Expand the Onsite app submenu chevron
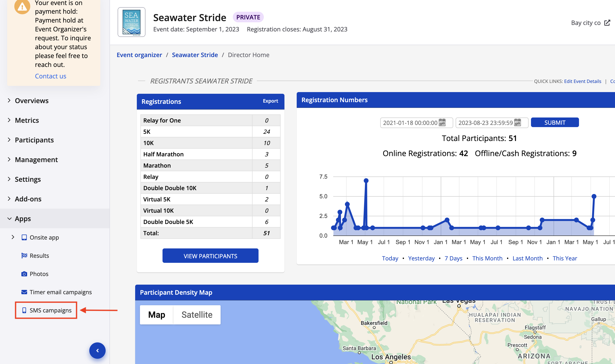The image size is (615, 364). [13, 237]
